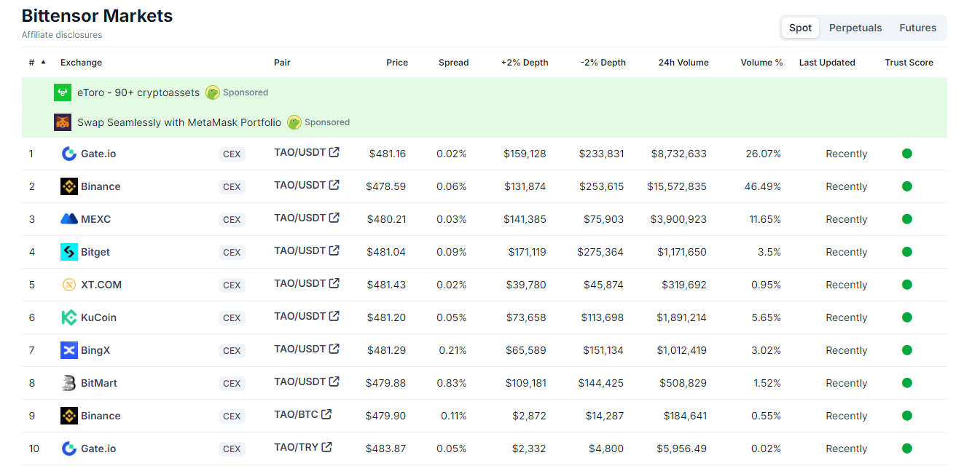Open external link icon for Binance TAO/BTC
980x474 pixels.
326,414
